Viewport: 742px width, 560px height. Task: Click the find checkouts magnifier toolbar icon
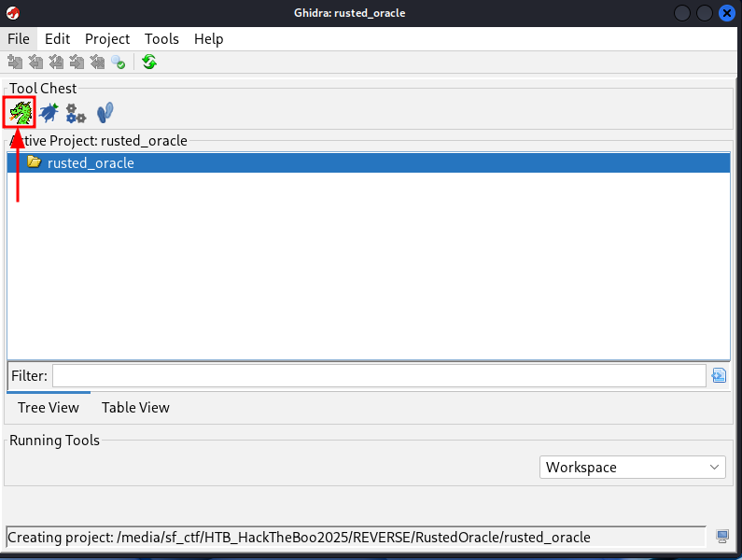tap(118, 63)
